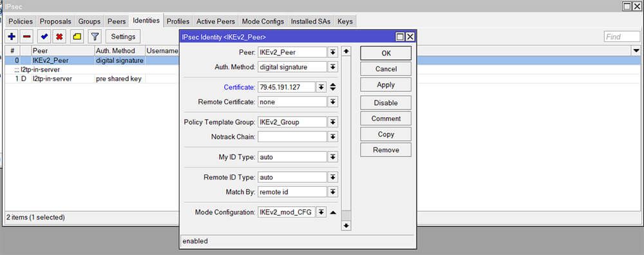The image size is (644, 255).
Task: Select the l2tp-in-server pre shared key row
Action: pyautogui.click(x=92, y=79)
